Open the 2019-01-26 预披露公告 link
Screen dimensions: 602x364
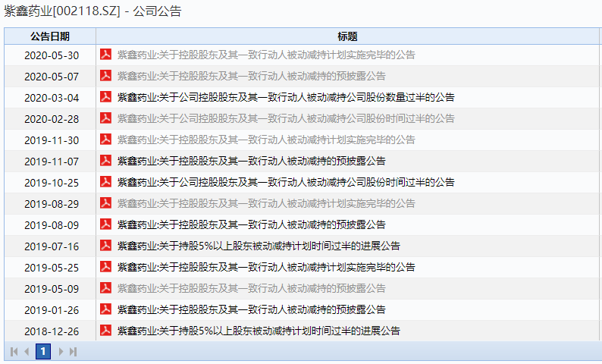click(251, 309)
